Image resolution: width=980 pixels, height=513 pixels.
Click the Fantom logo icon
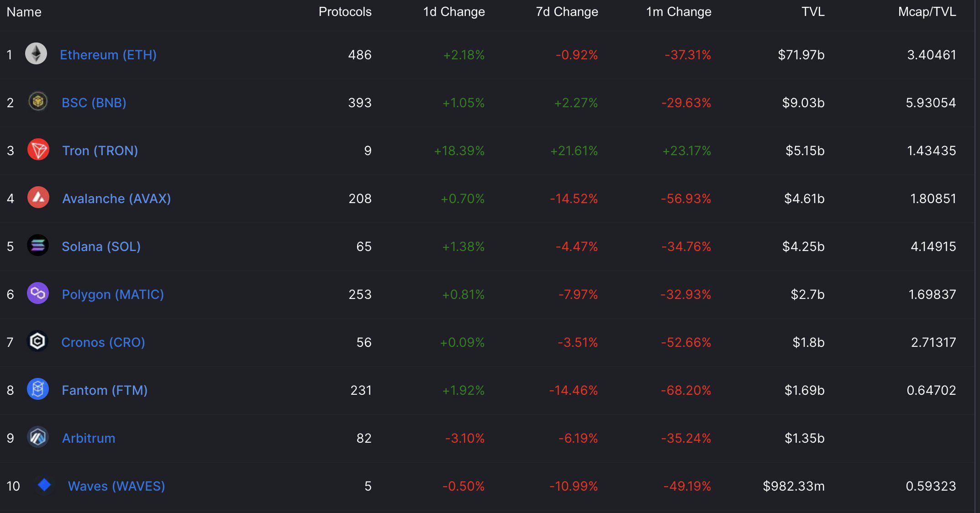click(38, 389)
